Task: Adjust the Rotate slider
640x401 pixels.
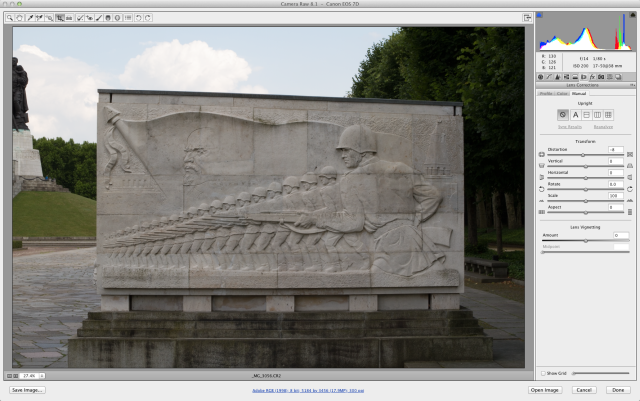Action: (585, 189)
